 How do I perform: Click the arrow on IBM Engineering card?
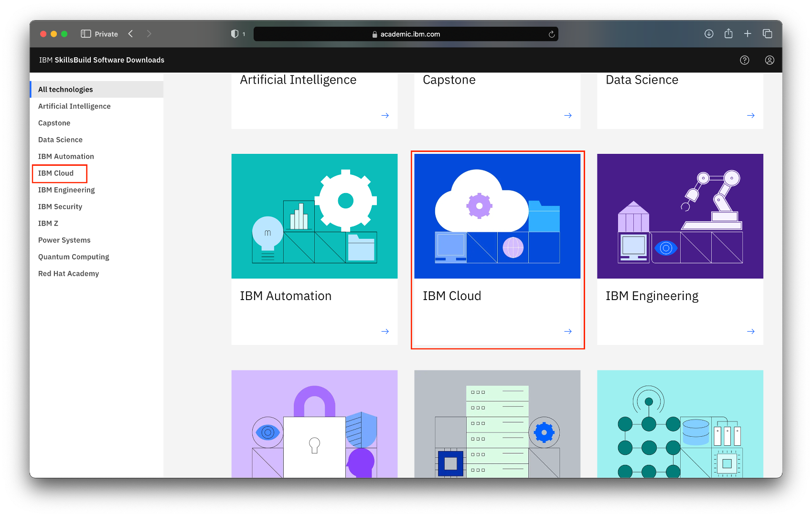751,332
